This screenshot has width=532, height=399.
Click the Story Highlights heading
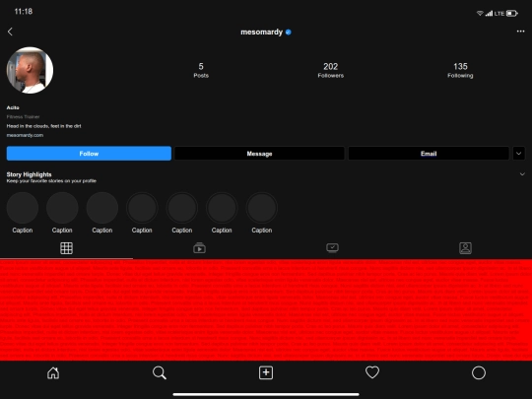coord(30,174)
